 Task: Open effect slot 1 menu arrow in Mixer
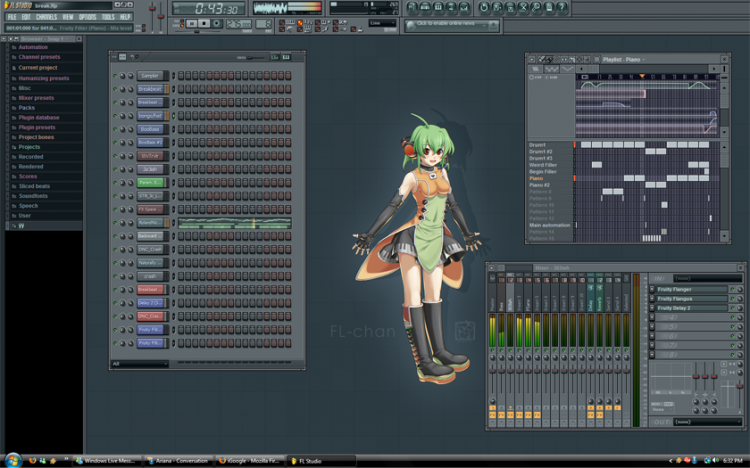click(x=652, y=289)
